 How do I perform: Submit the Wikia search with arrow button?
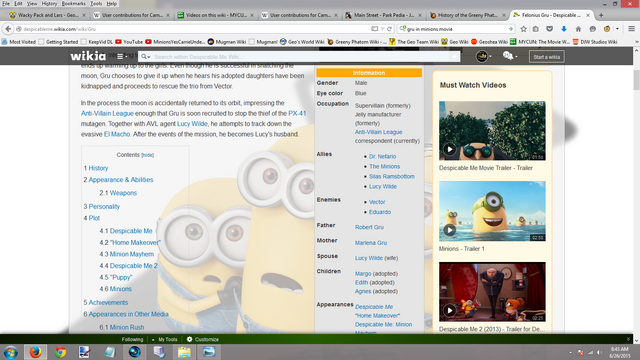[454, 57]
